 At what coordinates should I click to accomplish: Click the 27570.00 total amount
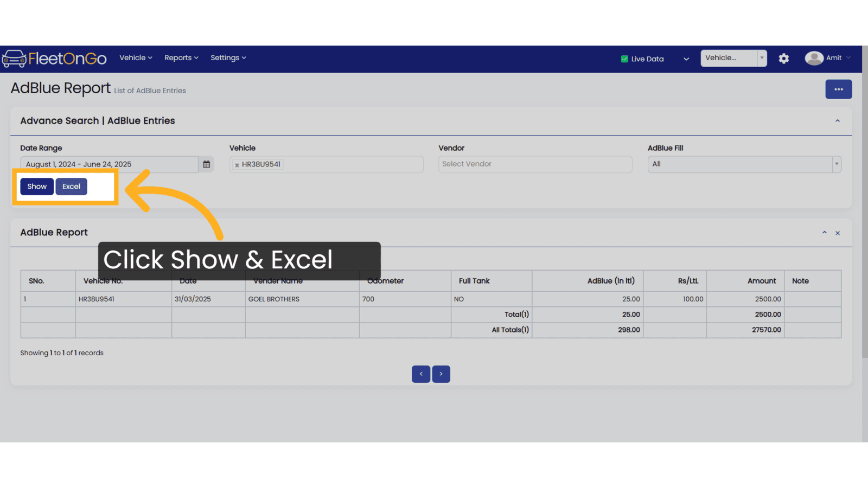coord(766,330)
